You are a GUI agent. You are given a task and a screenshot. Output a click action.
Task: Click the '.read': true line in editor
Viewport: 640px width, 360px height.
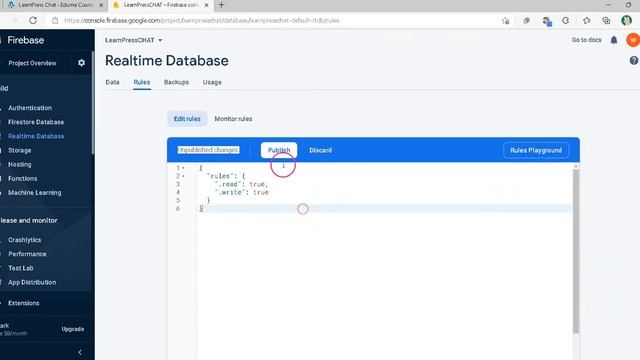[242, 184]
